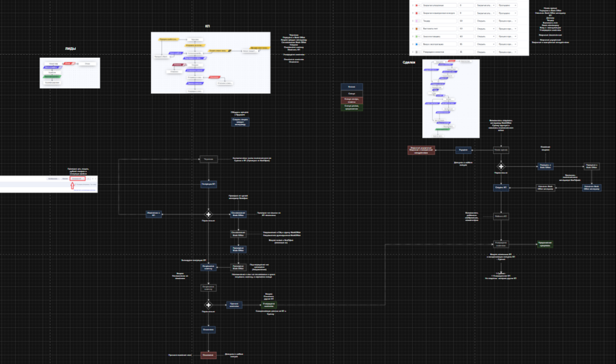
Task: Grab the drag handle of the Тендер row
Action: tap(413, 20)
